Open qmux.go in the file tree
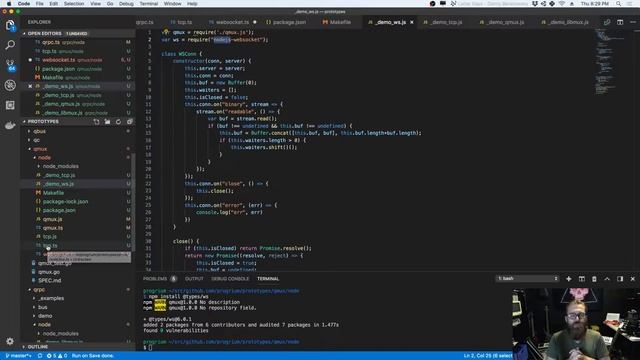640x360 pixels. point(49,272)
